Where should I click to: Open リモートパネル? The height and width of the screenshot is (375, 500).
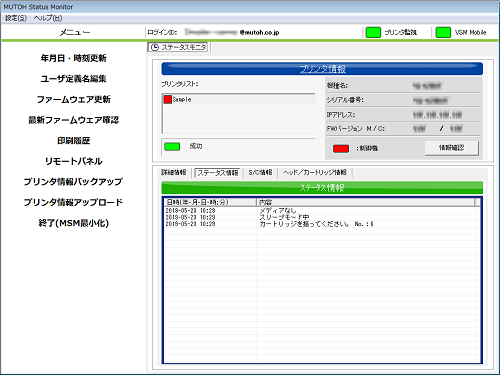point(73,161)
